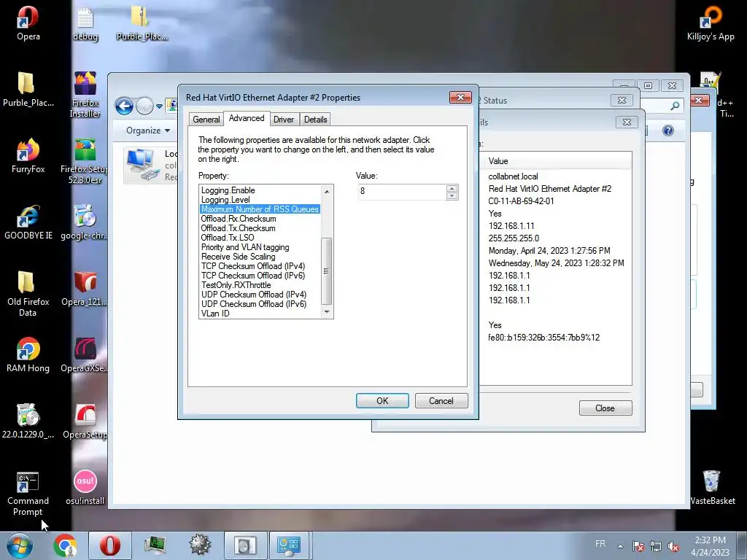Open the Opera_121 installer icon
The height and width of the screenshot is (560, 747).
click(x=85, y=288)
